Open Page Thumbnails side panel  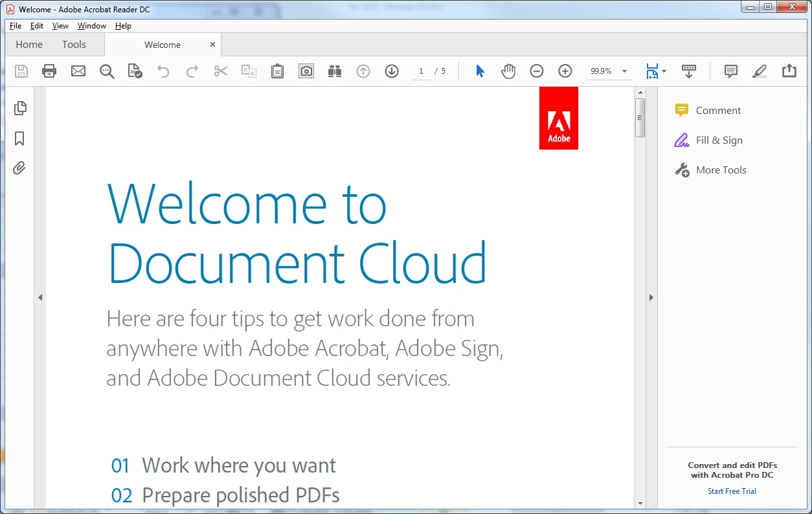click(19, 108)
